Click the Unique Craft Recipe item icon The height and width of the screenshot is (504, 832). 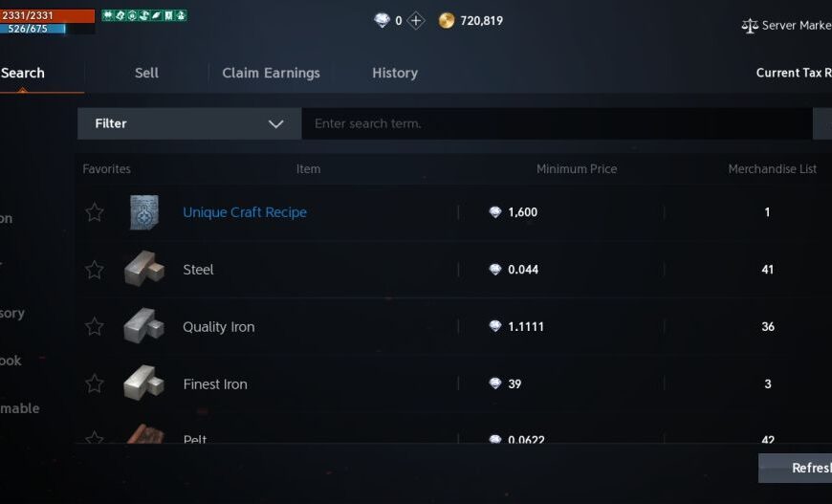tap(143, 212)
